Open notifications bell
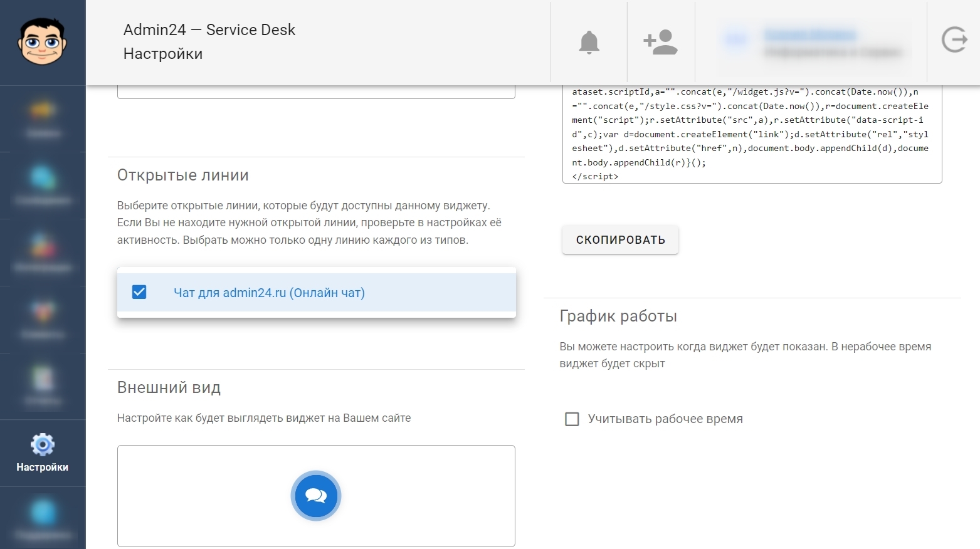Image resolution: width=980 pixels, height=549 pixels. (x=589, y=42)
